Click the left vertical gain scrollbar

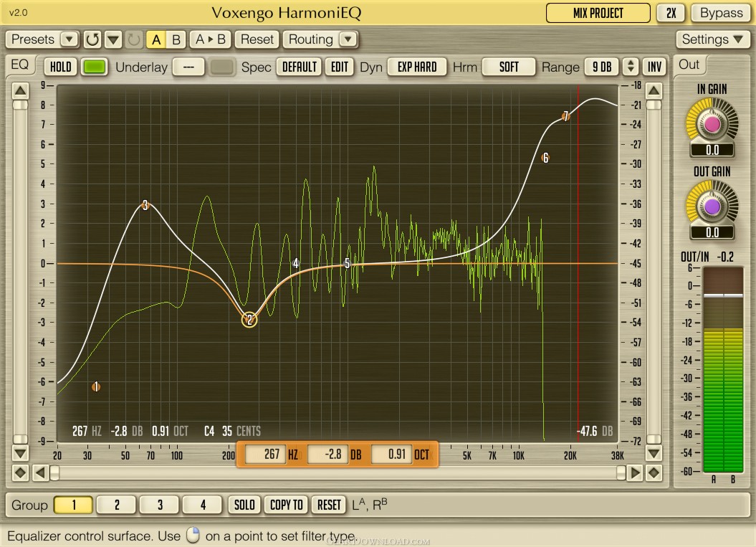tap(20, 272)
